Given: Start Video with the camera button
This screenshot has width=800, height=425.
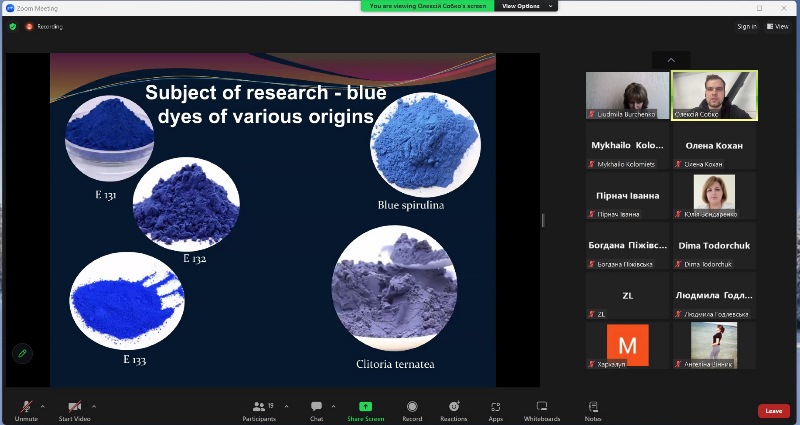Looking at the screenshot, I should pos(74,408).
